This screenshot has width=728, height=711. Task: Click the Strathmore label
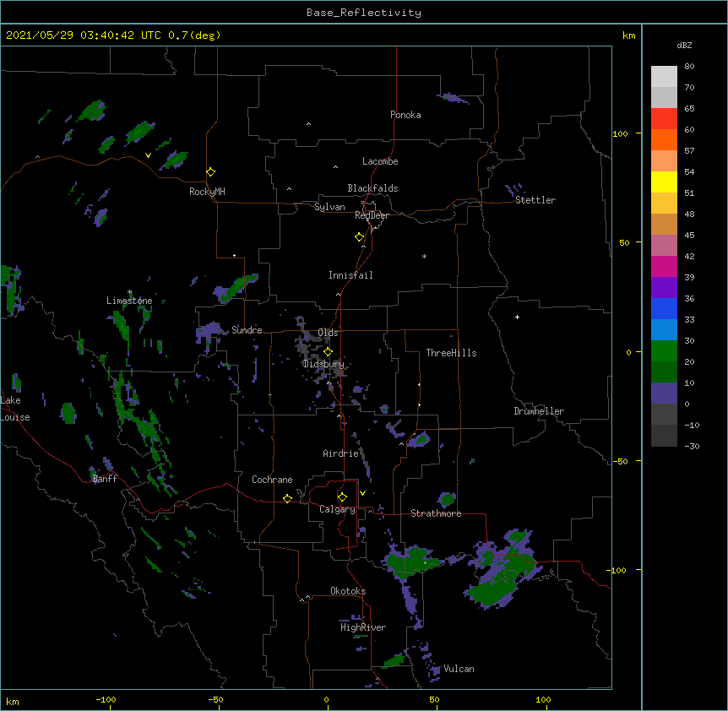click(x=436, y=513)
